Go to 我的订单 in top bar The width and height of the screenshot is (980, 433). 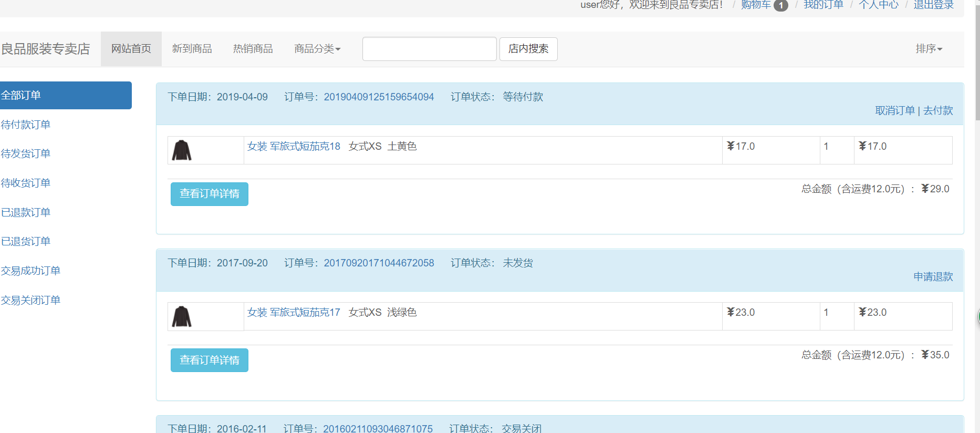(x=823, y=5)
